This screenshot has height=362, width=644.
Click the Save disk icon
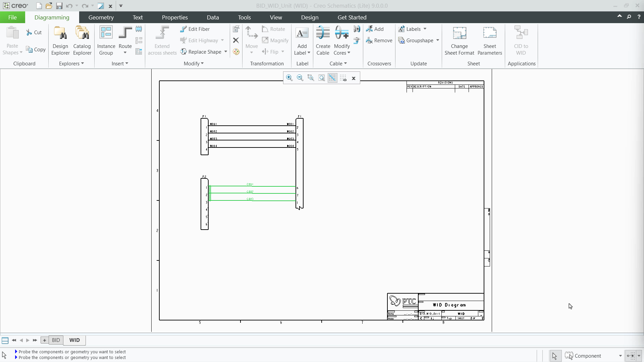click(59, 6)
